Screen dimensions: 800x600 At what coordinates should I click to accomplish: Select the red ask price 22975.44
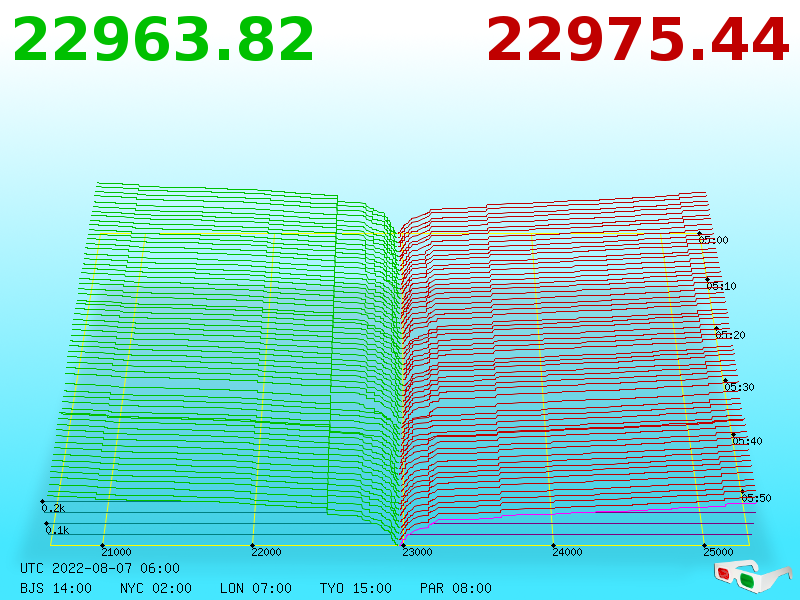[638, 40]
